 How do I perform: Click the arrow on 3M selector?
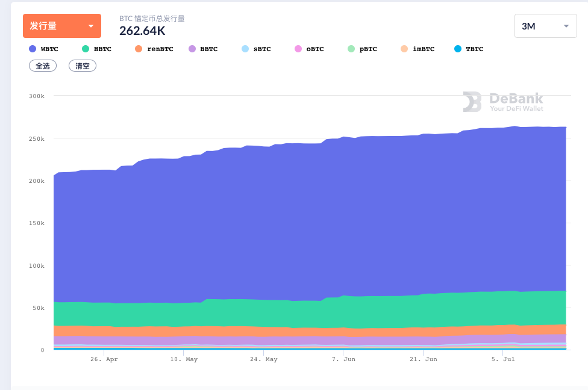pos(566,26)
